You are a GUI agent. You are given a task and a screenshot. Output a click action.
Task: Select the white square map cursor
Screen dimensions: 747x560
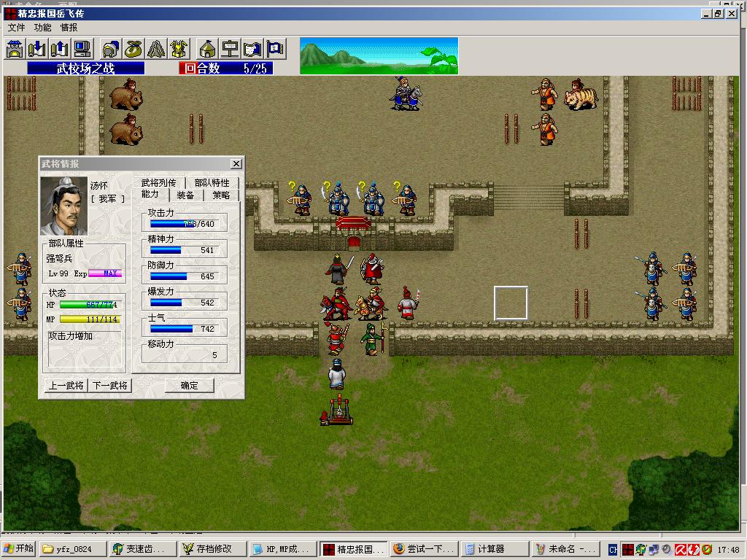click(511, 303)
